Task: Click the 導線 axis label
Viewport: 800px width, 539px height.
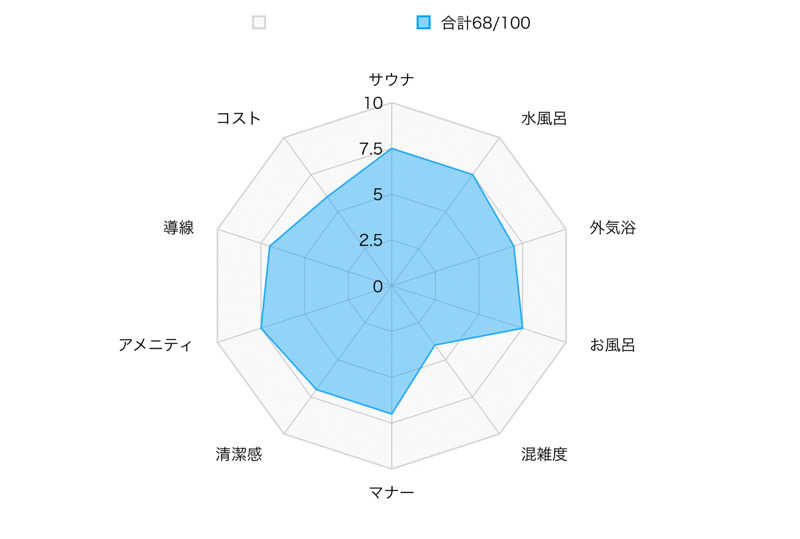Action: [x=178, y=228]
